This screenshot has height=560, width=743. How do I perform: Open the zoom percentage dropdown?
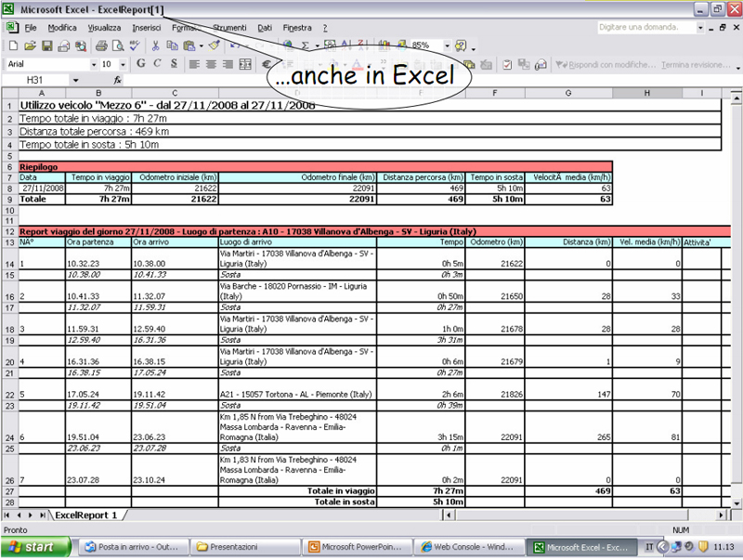coord(447,46)
